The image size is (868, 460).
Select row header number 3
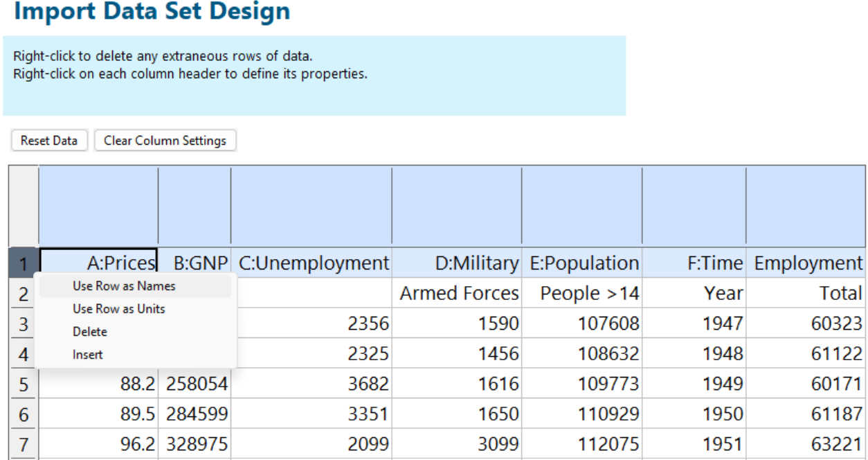point(24,324)
